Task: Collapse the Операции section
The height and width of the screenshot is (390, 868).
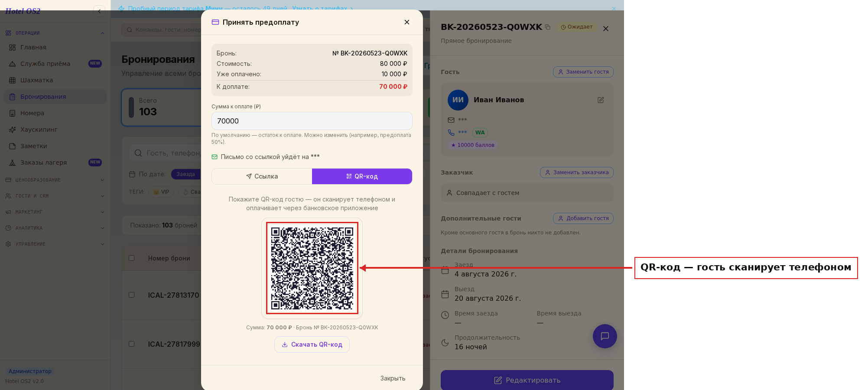Action: [x=55, y=33]
